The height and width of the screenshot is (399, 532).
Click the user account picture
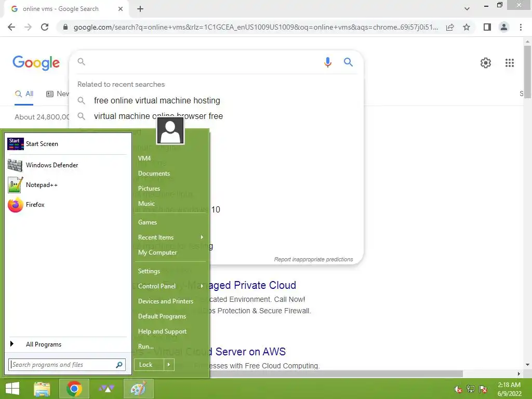pyautogui.click(x=170, y=131)
